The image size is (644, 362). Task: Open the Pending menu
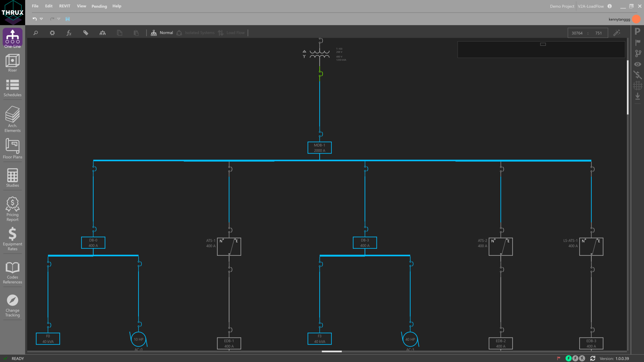point(99,6)
